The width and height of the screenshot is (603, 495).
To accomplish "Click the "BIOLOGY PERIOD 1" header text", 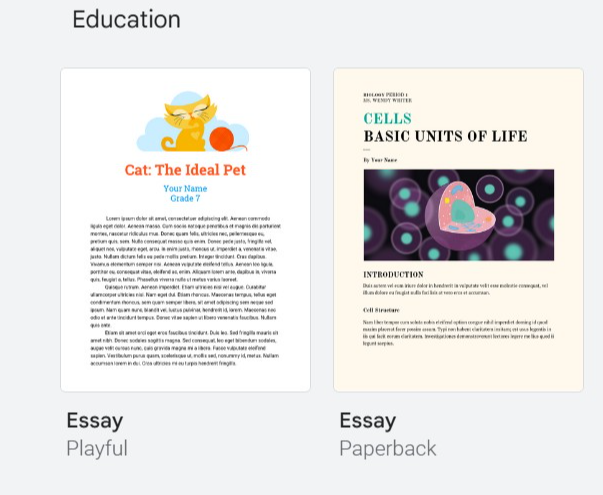I will click(386, 94).
